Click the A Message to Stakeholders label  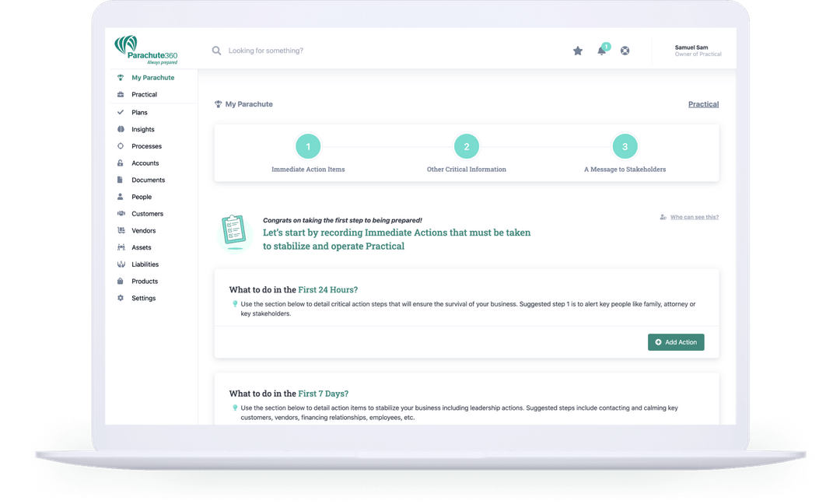(x=625, y=170)
